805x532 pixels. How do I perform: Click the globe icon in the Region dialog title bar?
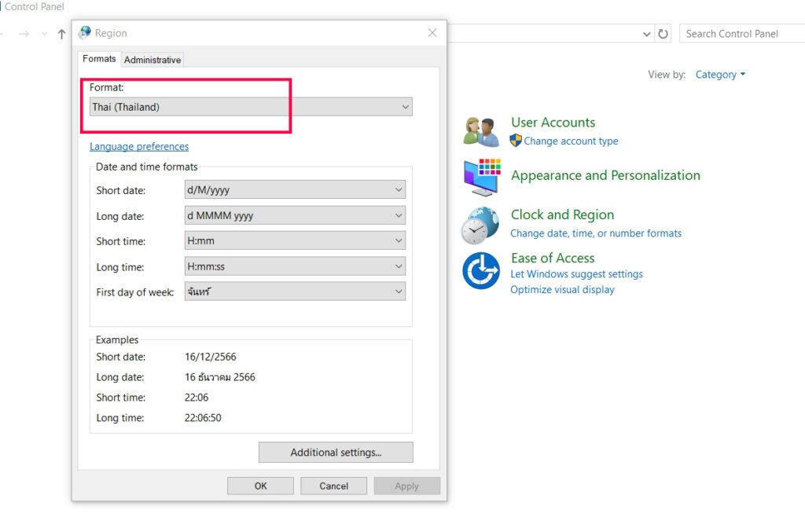point(84,32)
